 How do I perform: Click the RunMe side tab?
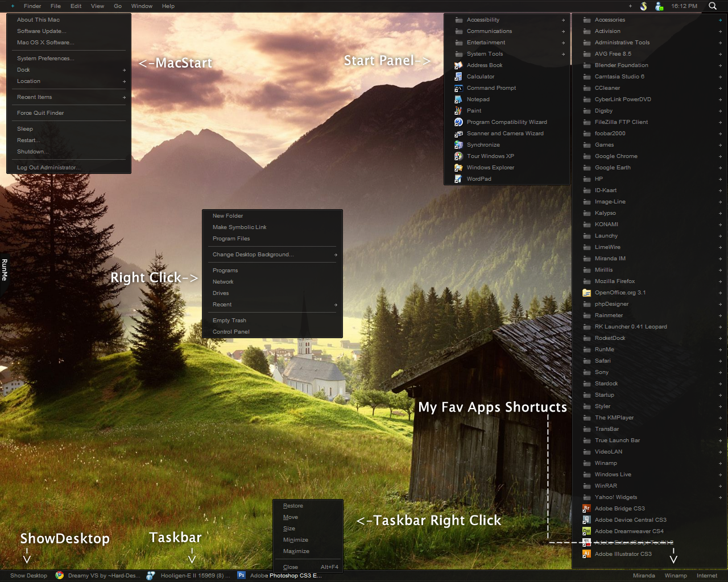coord(4,270)
